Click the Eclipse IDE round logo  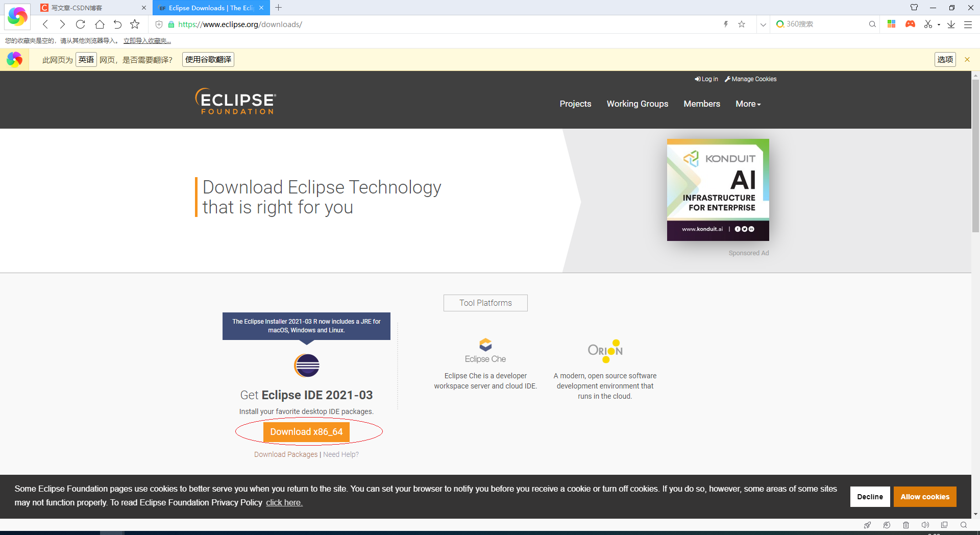[x=307, y=366]
